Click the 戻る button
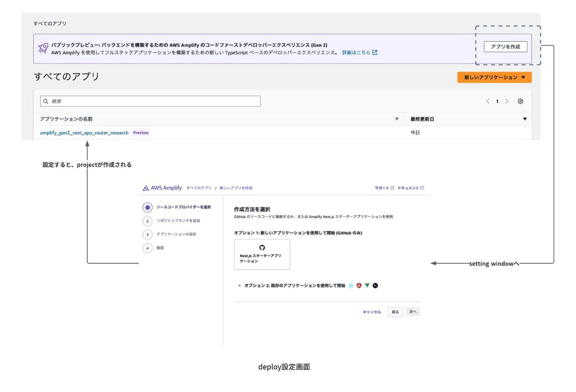 point(395,312)
